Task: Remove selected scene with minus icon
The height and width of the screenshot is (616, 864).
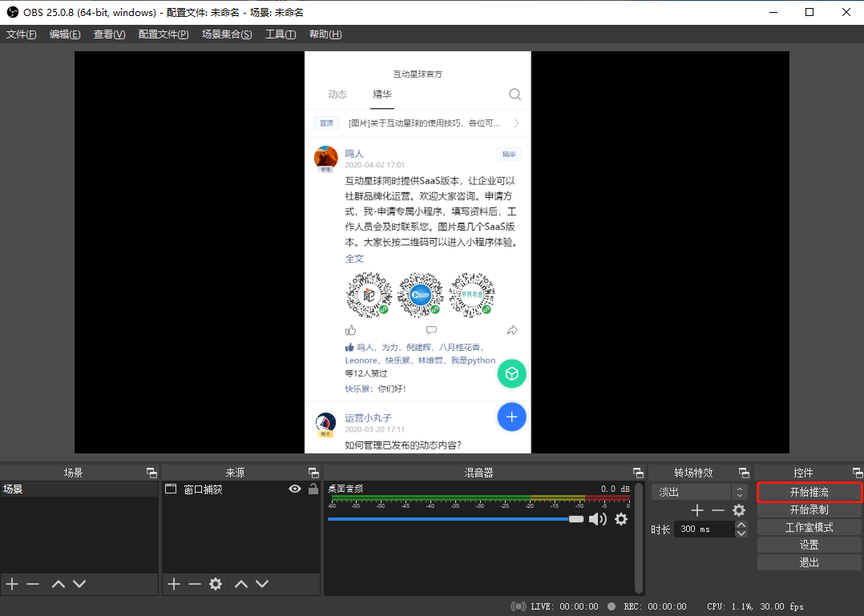Action: (x=33, y=584)
